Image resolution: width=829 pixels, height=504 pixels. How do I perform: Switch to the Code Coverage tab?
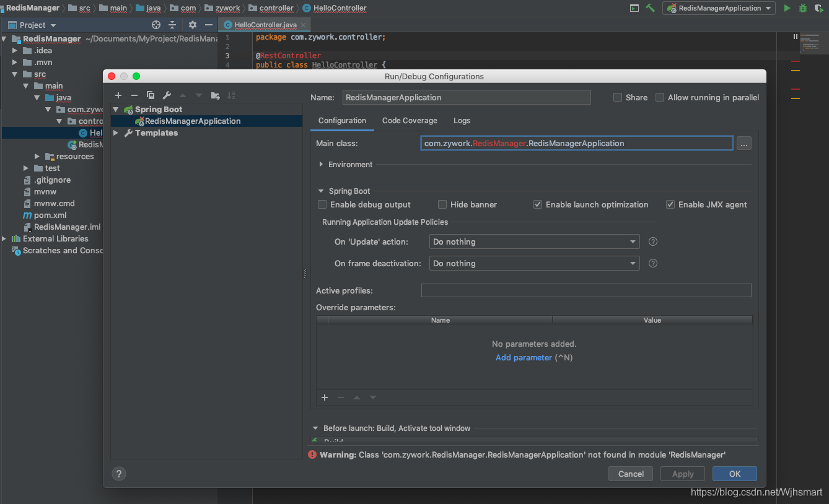tap(409, 120)
